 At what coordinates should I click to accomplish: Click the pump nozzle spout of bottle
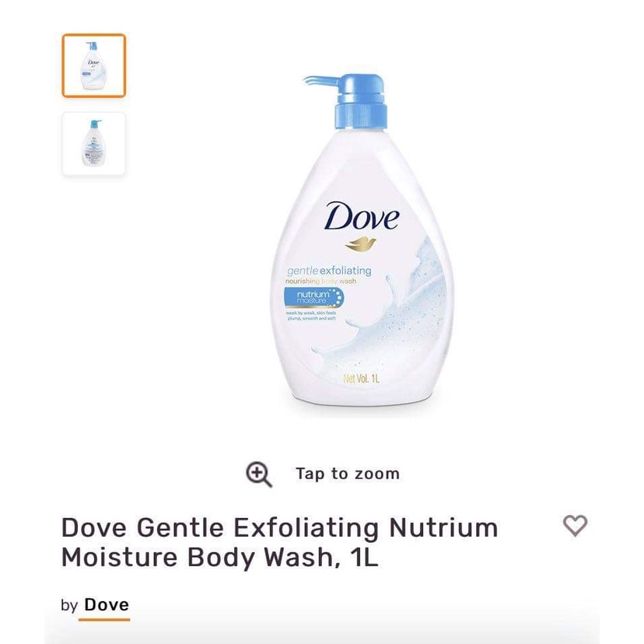(320, 79)
